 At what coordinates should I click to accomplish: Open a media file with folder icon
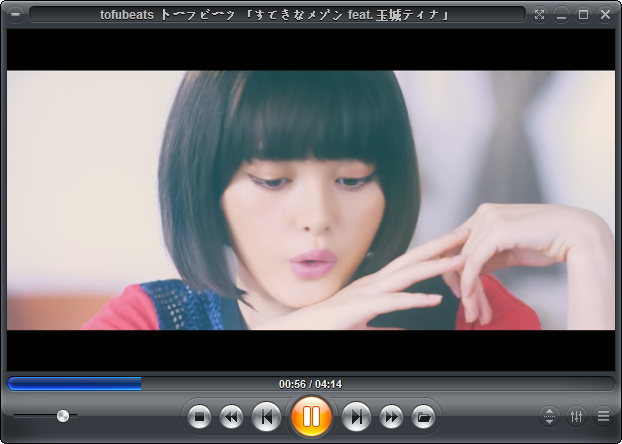click(x=424, y=416)
